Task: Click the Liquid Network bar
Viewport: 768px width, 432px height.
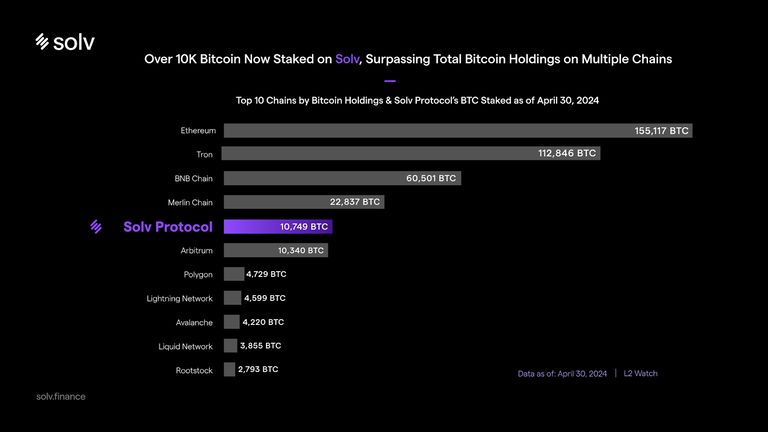Action: click(x=231, y=346)
